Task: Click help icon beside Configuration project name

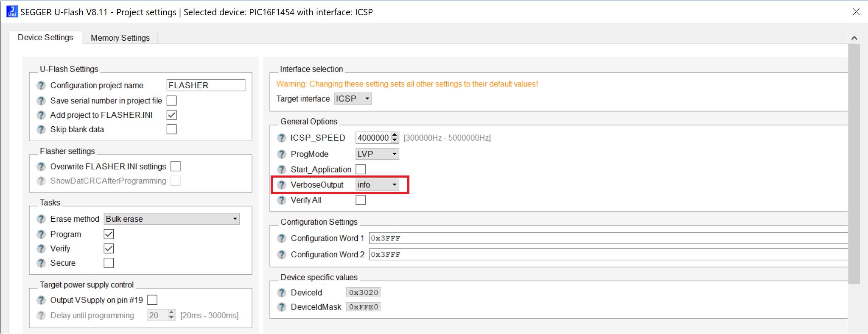Action: pyautogui.click(x=41, y=86)
